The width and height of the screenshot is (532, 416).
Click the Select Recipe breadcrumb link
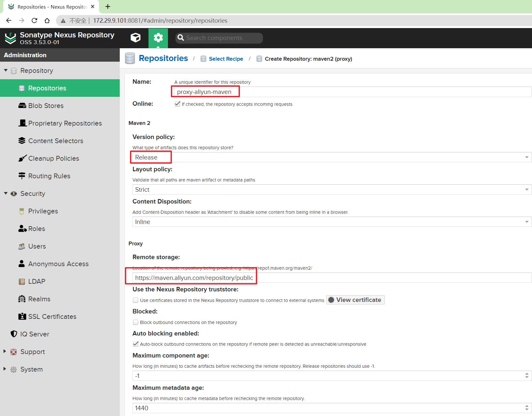click(226, 59)
